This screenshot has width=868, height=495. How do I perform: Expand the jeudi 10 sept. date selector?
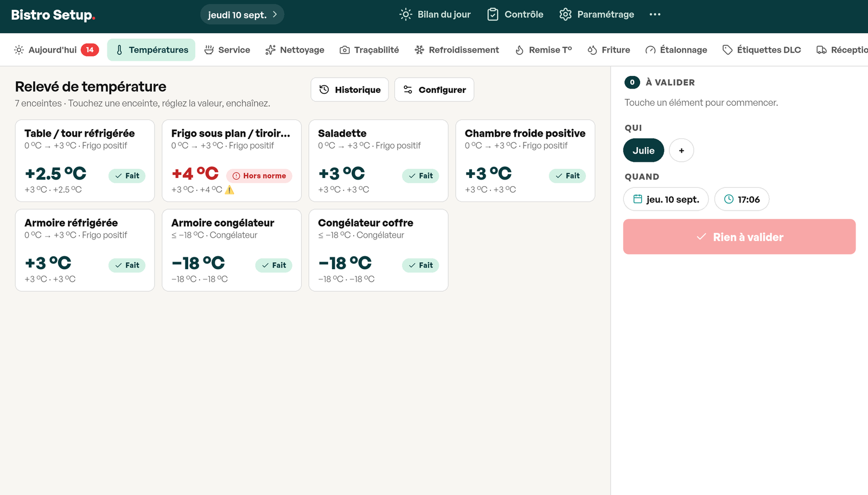pyautogui.click(x=242, y=15)
